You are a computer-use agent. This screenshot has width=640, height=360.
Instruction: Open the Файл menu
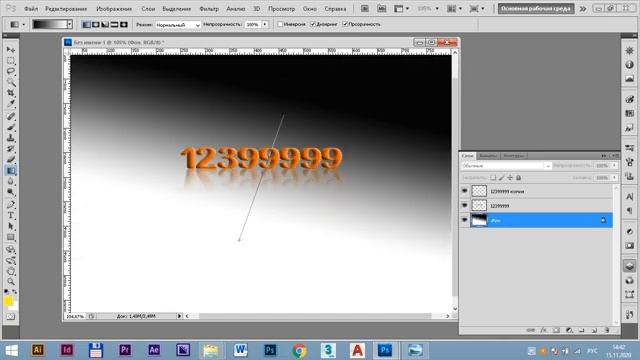click(31, 9)
